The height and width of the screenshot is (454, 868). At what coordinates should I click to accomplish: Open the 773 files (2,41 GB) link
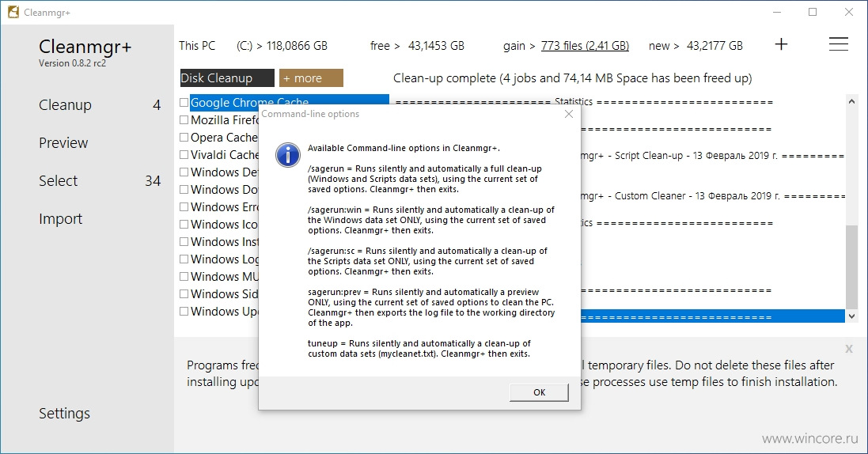585,46
